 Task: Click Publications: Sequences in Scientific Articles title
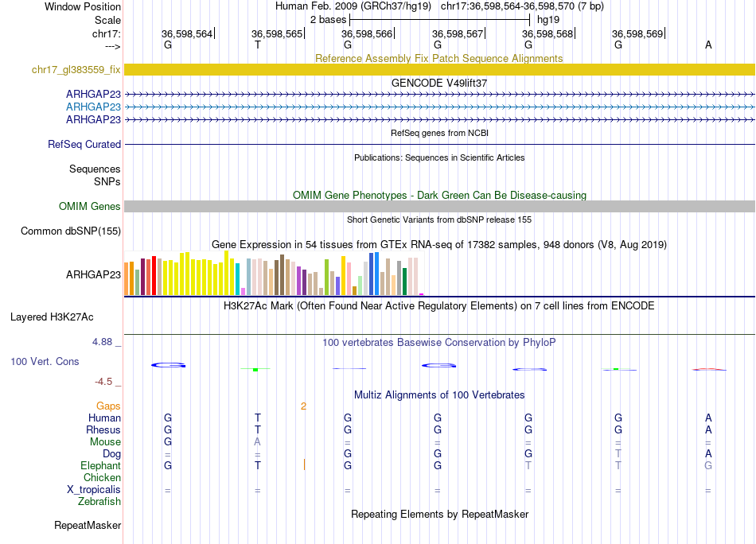pyautogui.click(x=439, y=157)
